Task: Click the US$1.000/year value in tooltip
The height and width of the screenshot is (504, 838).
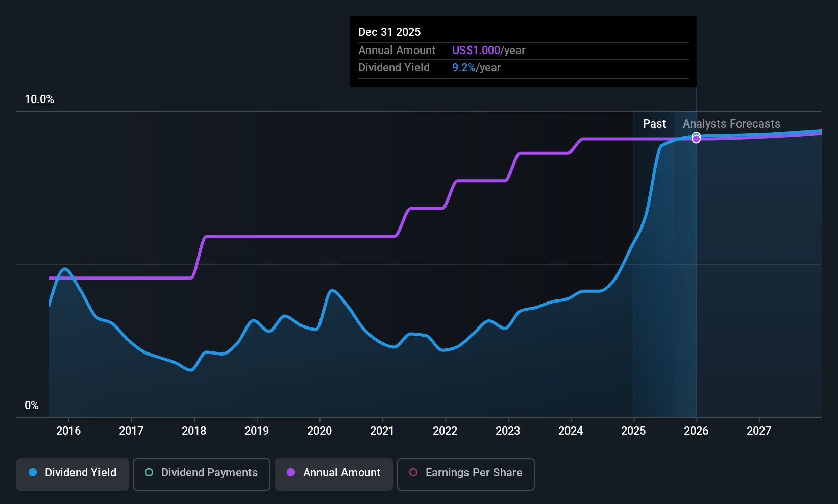Action: point(488,50)
